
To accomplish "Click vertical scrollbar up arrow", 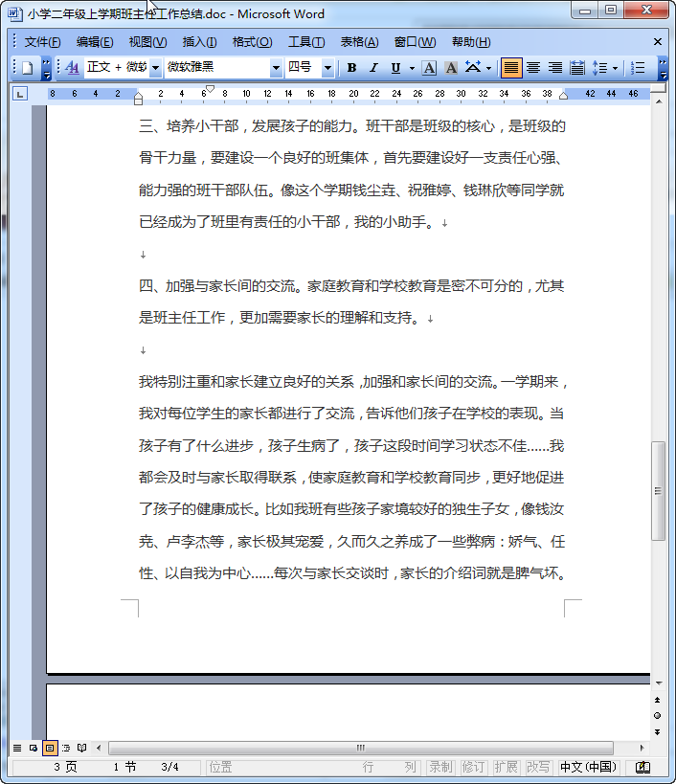I will (658, 102).
